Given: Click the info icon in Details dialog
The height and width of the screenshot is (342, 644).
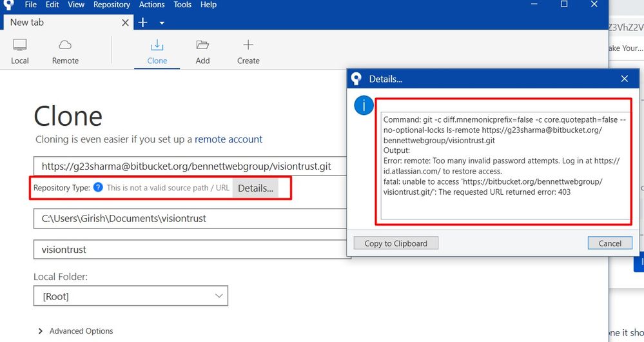Looking at the screenshot, I should (x=364, y=106).
